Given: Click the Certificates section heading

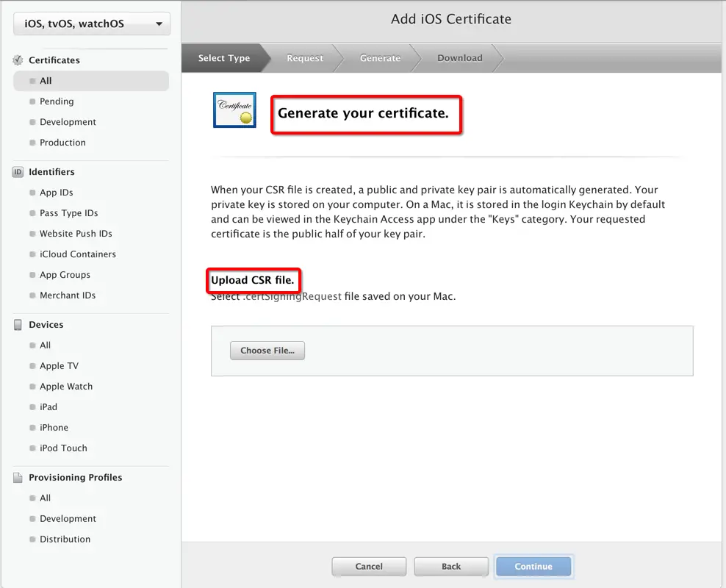Looking at the screenshot, I should pos(54,60).
